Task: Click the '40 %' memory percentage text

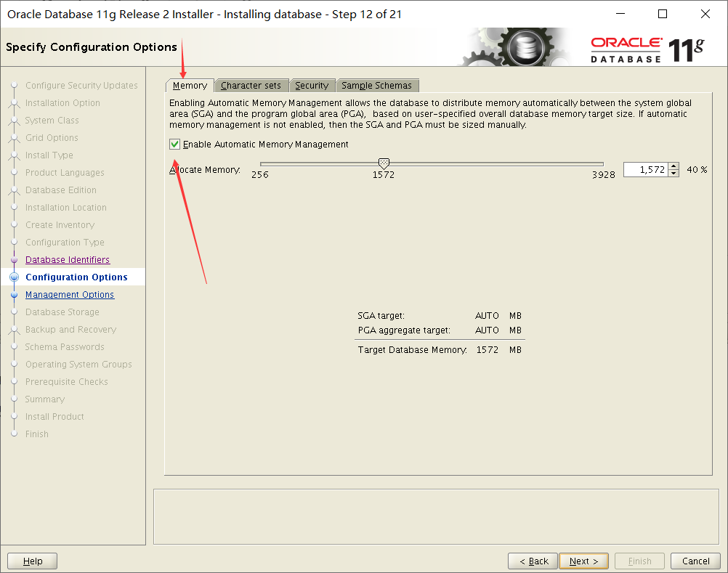Action: coord(697,170)
